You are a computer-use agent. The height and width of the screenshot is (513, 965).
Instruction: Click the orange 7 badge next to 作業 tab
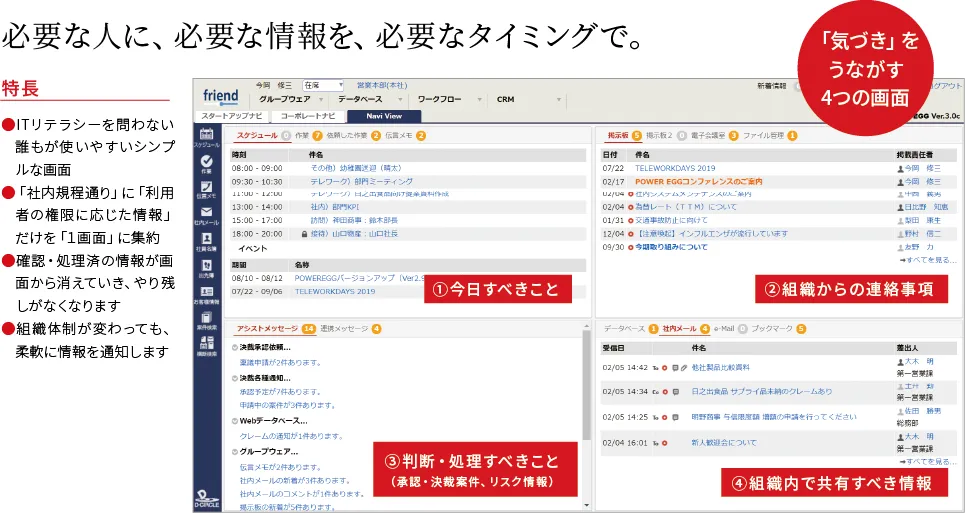(317, 135)
